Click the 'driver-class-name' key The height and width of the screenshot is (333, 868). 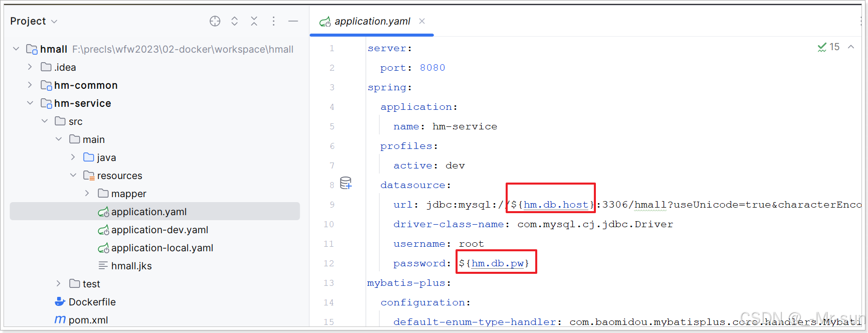[x=449, y=224]
